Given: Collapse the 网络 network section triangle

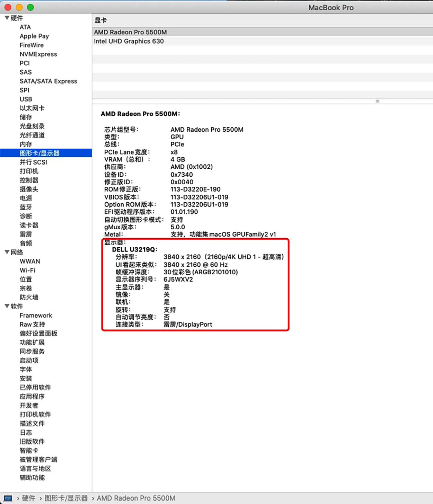Looking at the screenshot, I should (x=7, y=252).
